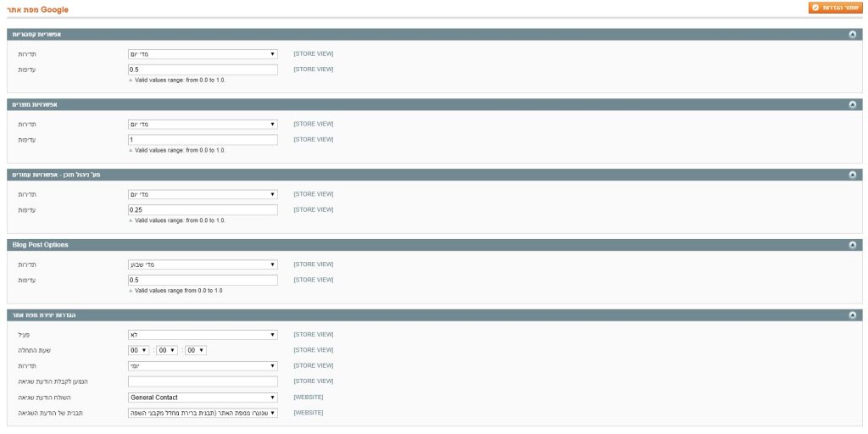Click the empty error email recipient field
868x434 pixels.
coord(203,381)
